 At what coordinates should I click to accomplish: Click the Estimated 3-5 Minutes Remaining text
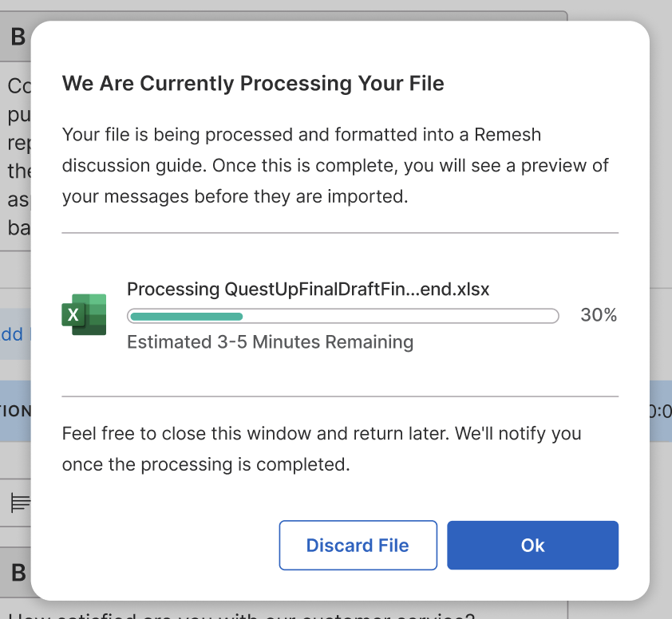coord(270,341)
